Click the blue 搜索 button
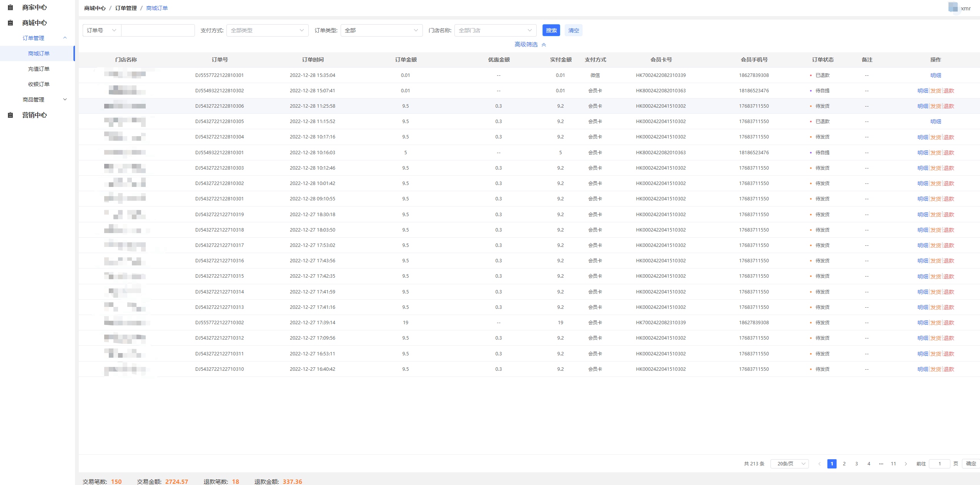 [x=551, y=30]
